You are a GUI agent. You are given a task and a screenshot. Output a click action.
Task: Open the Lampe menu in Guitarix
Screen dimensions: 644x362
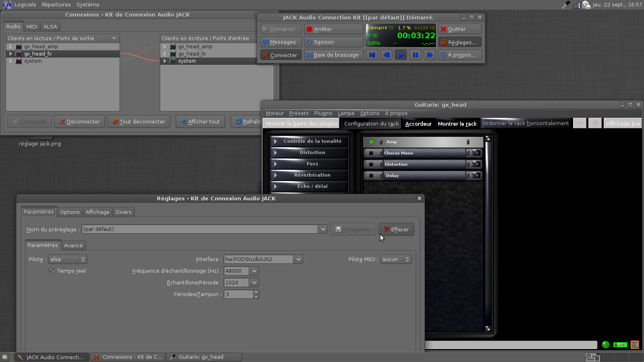point(346,113)
